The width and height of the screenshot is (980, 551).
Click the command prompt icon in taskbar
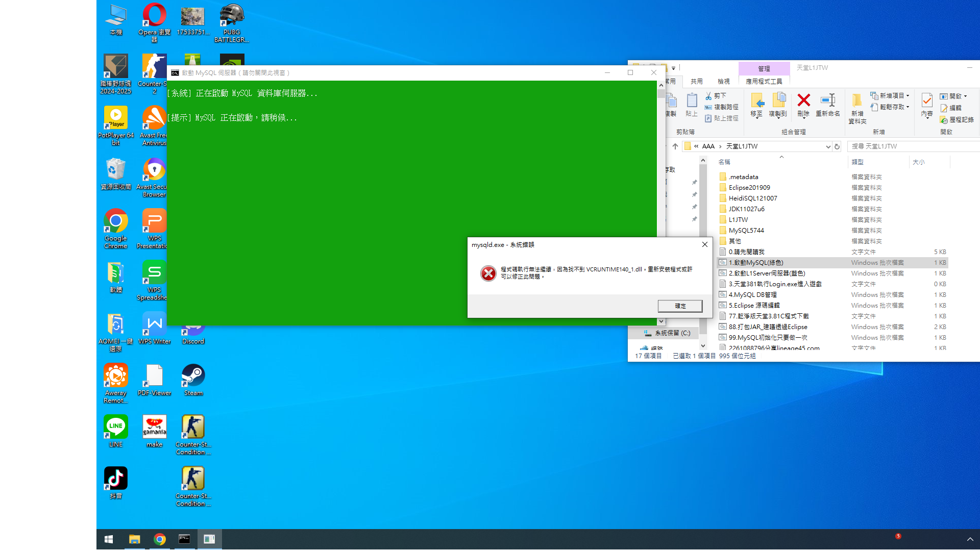coord(184,539)
